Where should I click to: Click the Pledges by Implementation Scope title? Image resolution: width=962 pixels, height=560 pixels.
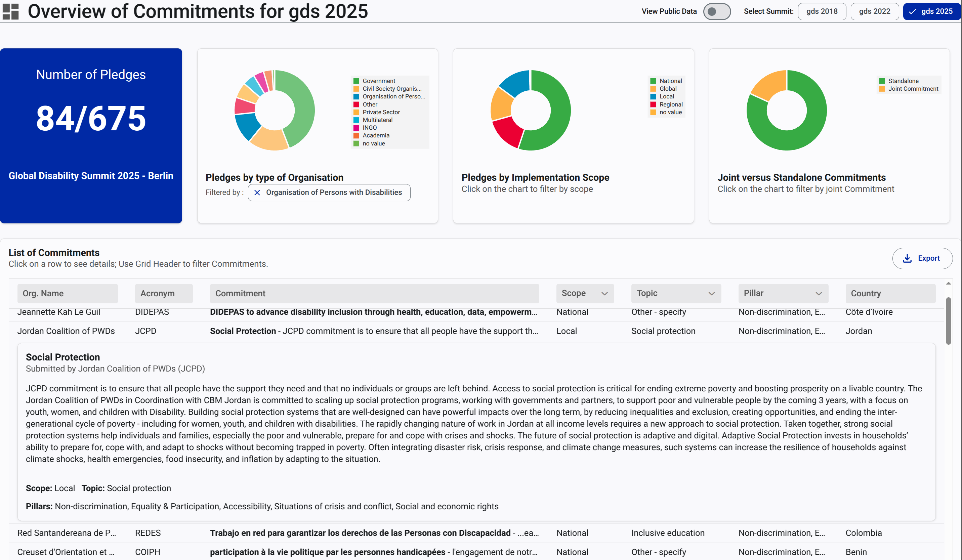click(535, 177)
